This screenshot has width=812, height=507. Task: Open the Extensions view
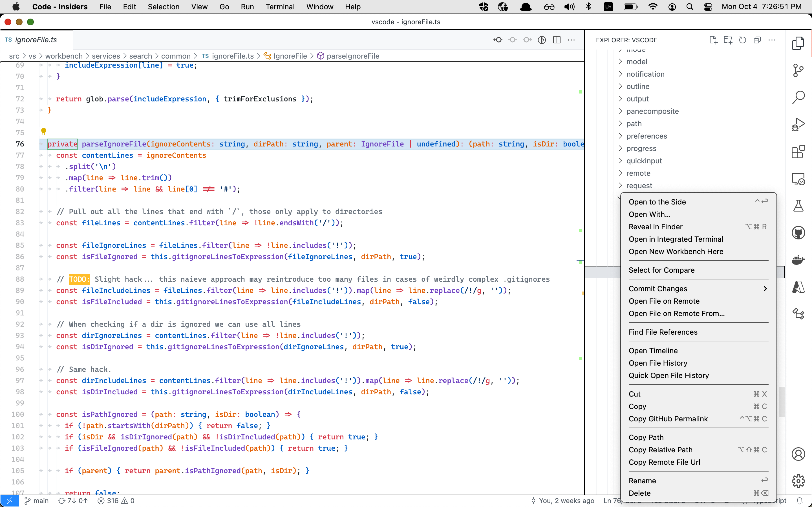[x=798, y=152]
